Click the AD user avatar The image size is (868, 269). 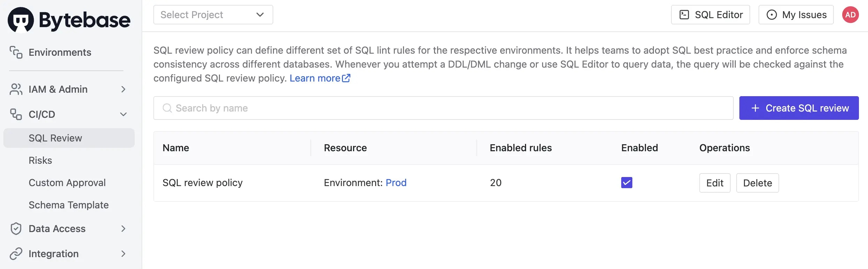[x=850, y=15]
